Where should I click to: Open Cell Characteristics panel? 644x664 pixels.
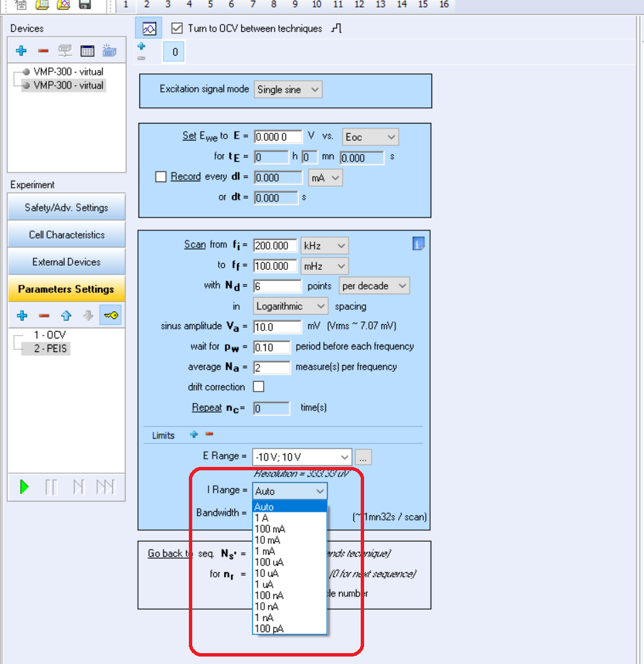pos(66,234)
